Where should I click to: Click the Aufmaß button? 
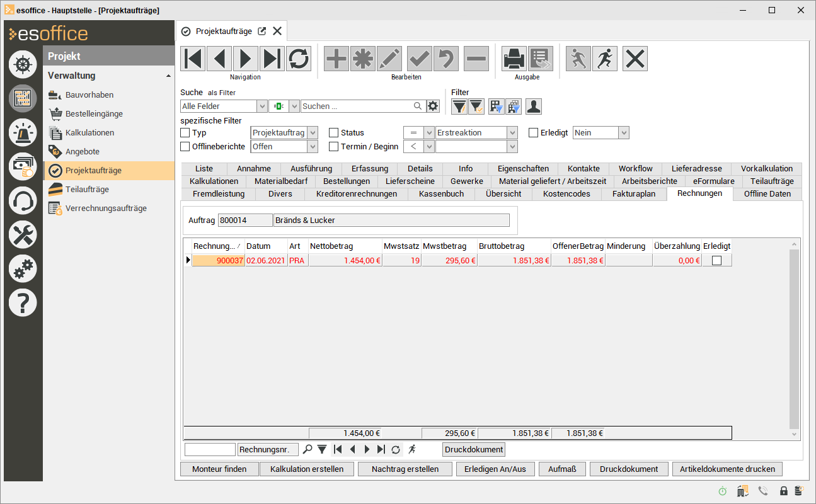coord(562,469)
